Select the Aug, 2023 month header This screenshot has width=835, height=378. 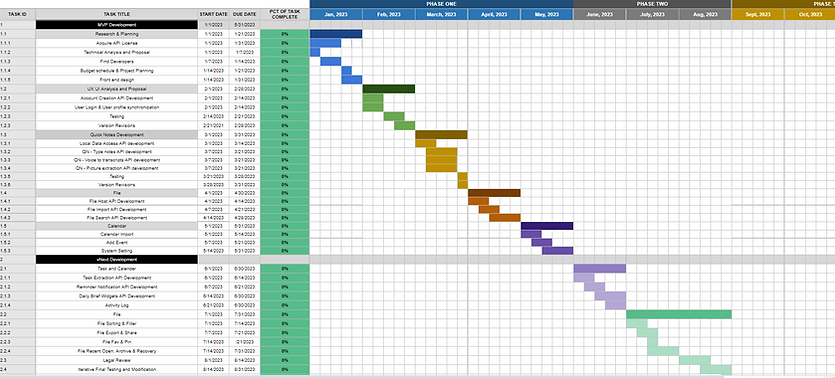tap(705, 14)
